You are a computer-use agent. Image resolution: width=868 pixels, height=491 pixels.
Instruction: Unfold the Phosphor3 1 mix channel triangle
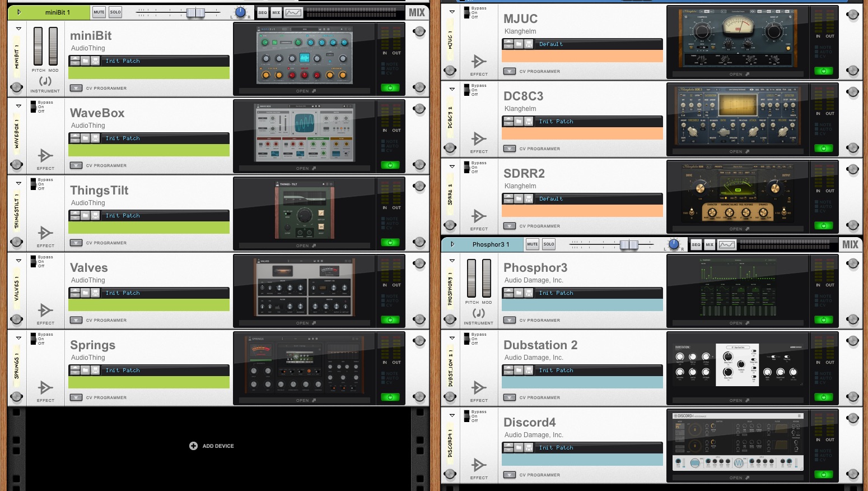(x=452, y=244)
